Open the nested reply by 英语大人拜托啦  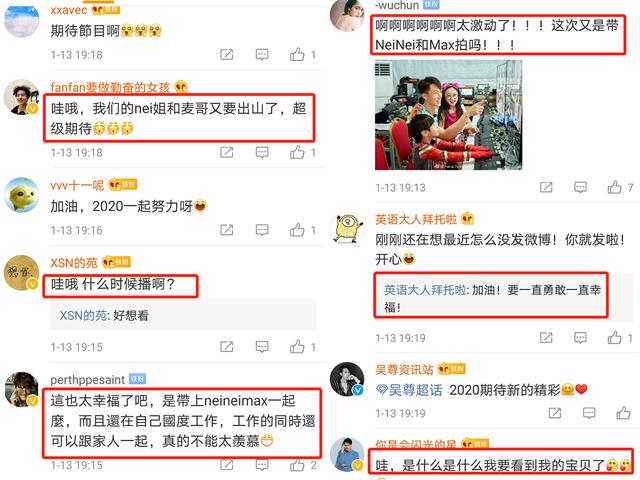[x=492, y=298]
